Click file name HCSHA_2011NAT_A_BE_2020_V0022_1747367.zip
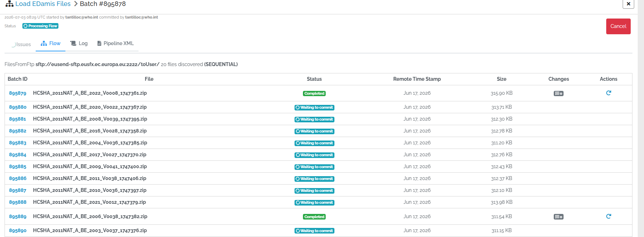This screenshot has height=237, width=644. (x=90, y=107)
